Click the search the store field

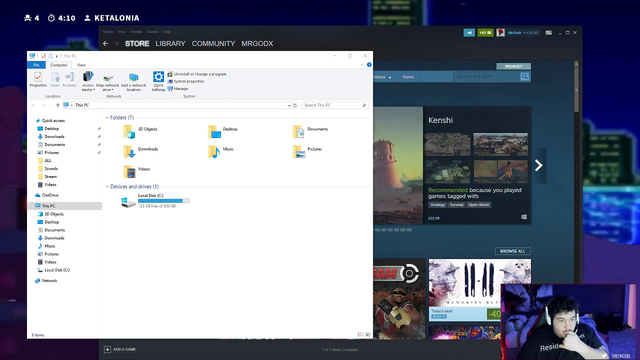coord(487,76)
